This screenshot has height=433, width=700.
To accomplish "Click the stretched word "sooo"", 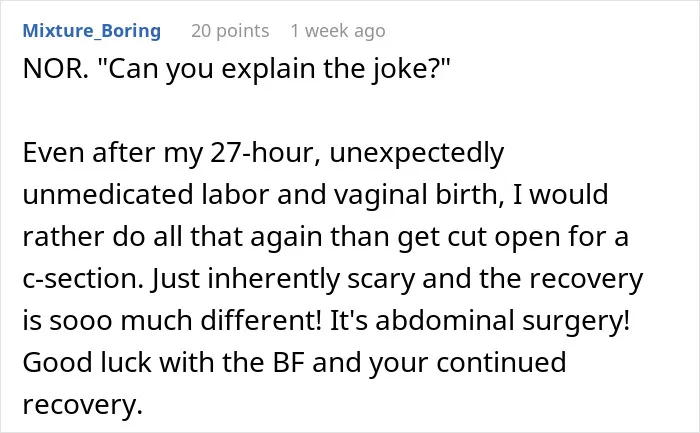I will pyautogui.click(x=80, y=321).
